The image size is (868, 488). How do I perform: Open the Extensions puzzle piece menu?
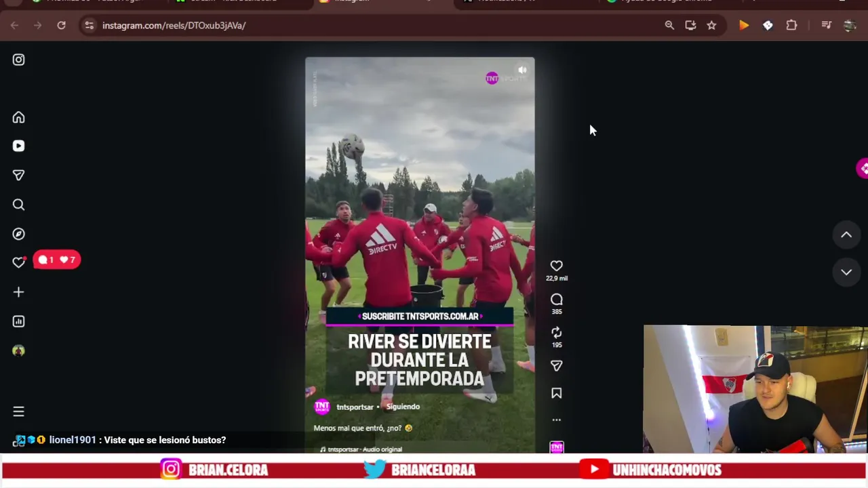(x=791, y=25)
